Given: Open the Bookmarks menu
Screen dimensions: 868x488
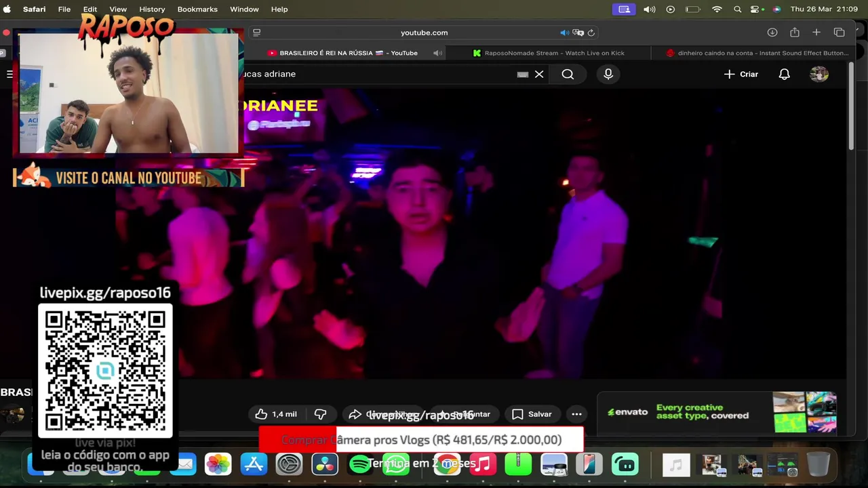Looking at the screenshot, I should 197,9.
